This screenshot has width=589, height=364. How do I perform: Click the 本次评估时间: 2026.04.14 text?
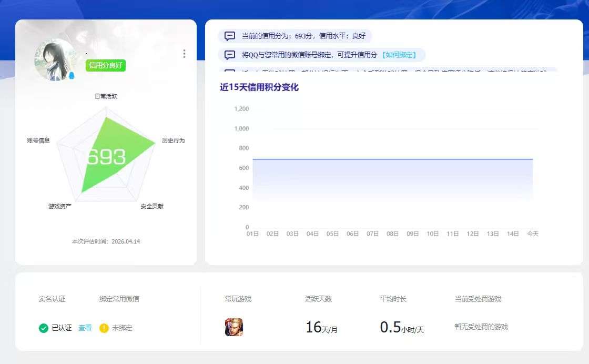pyautogui.click(x=106, y=241)
